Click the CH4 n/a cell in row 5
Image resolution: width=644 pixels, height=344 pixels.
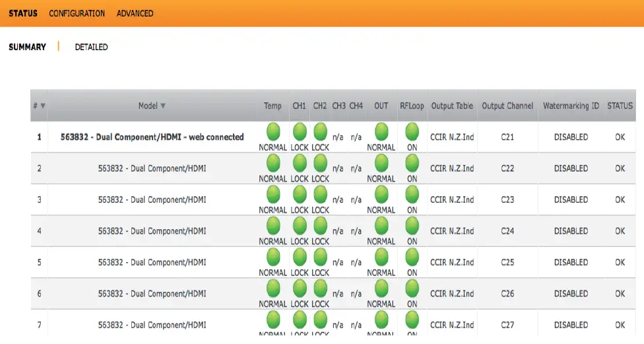click(x=356, y=262)
